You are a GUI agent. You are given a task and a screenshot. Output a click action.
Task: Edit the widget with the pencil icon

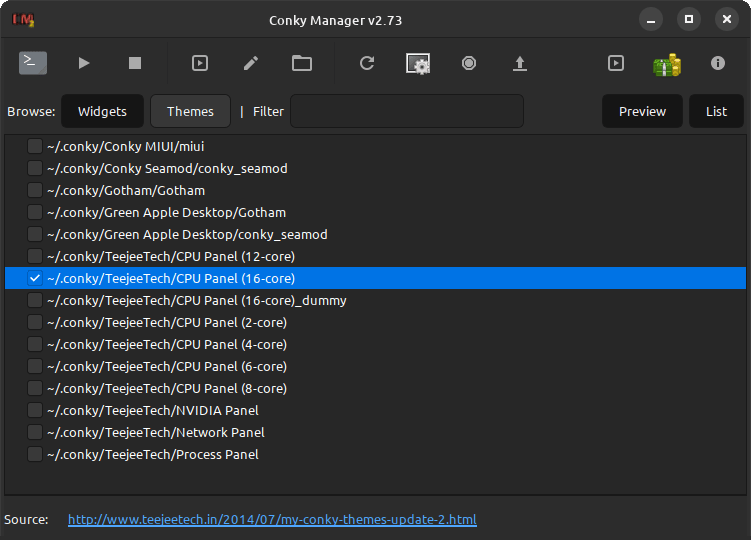pos(251,63)
